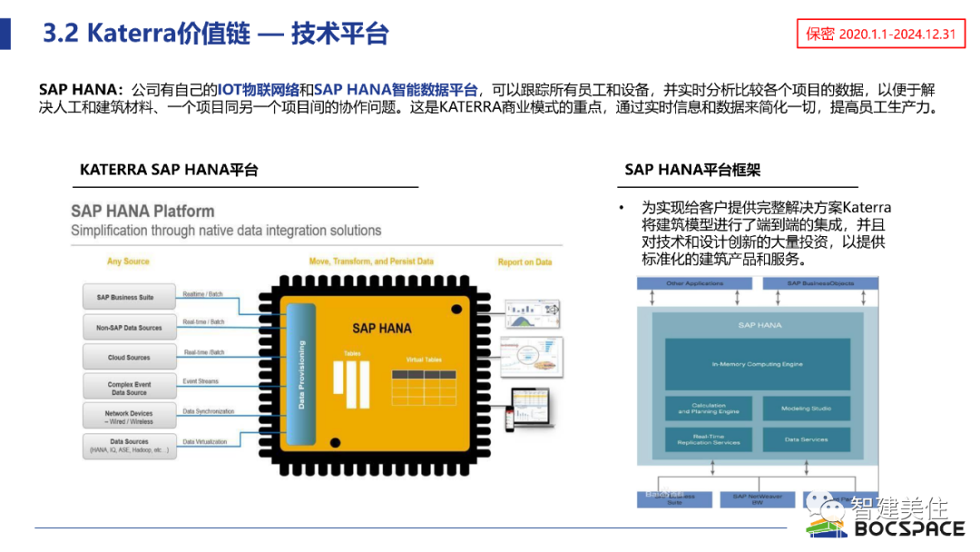
Task: Open the middle dashboard report thumbnail
Action: [531, 357]
